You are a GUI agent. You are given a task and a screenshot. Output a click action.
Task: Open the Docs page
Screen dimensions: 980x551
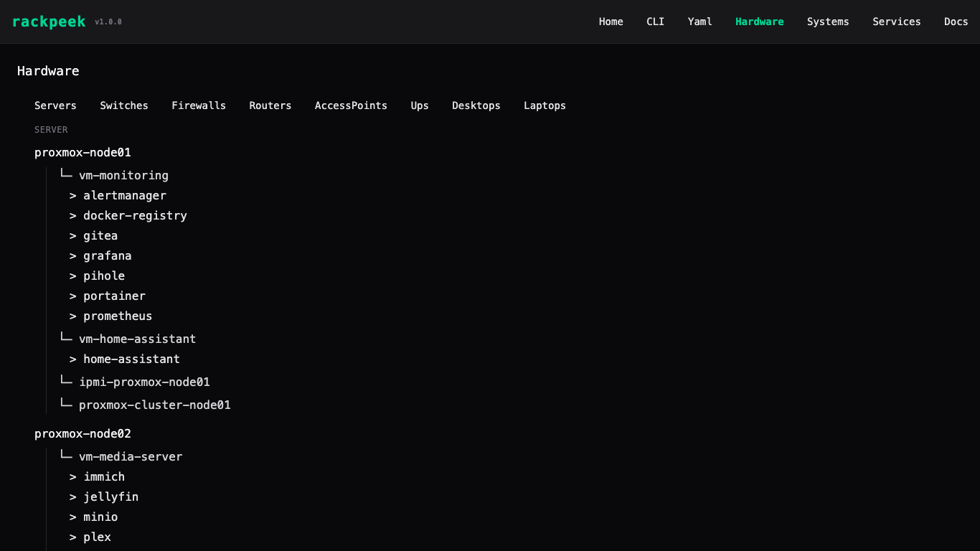click(x=956, y=22)
